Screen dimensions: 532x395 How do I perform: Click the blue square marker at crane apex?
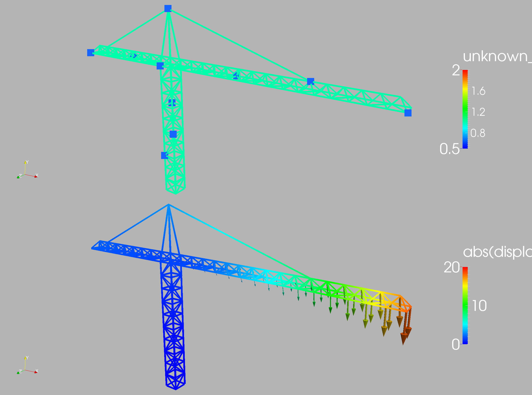pos(168,9)
